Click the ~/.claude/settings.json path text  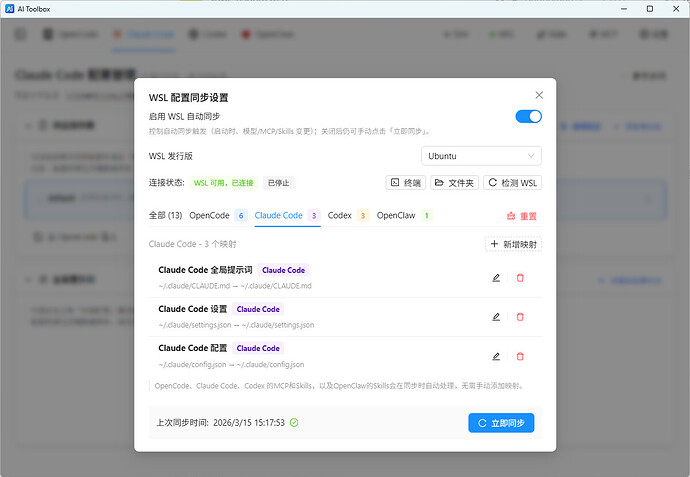click(236, 325)
